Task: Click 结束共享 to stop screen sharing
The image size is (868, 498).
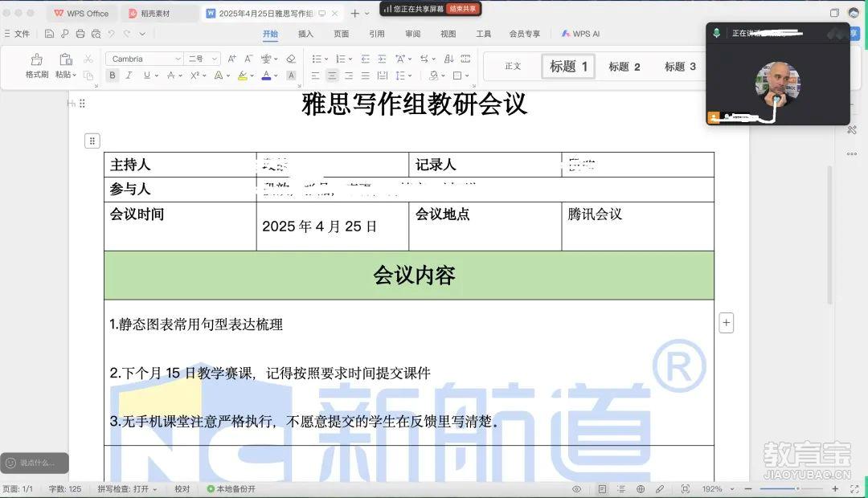Action: (462, 9)
